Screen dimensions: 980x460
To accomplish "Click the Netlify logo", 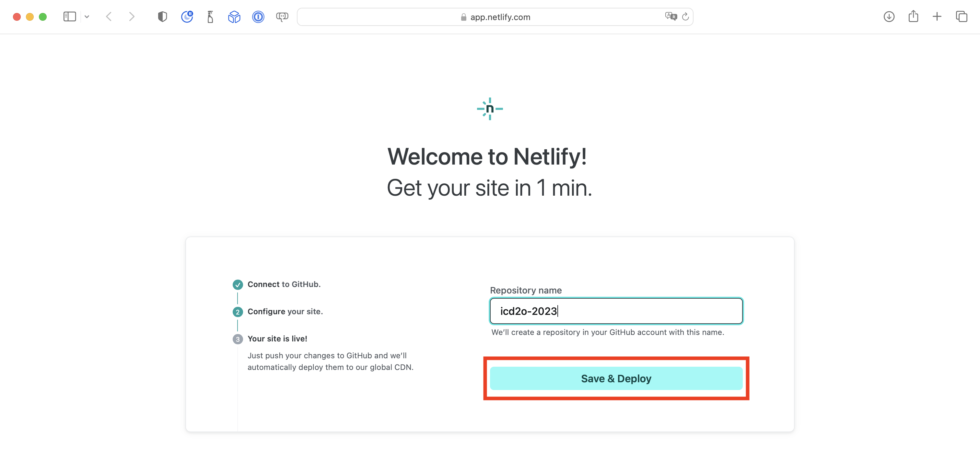I will [490, 109].
